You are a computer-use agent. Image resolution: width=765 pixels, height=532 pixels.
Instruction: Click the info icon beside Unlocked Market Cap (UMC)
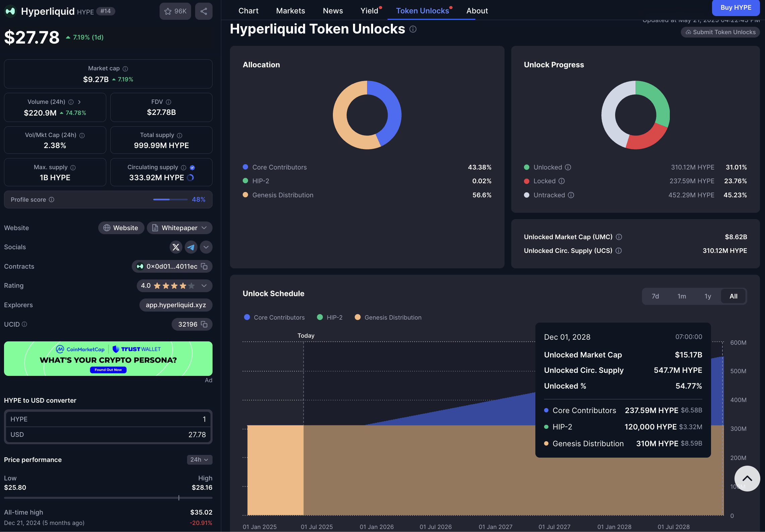pyautogui.click(x=619, y=237)
